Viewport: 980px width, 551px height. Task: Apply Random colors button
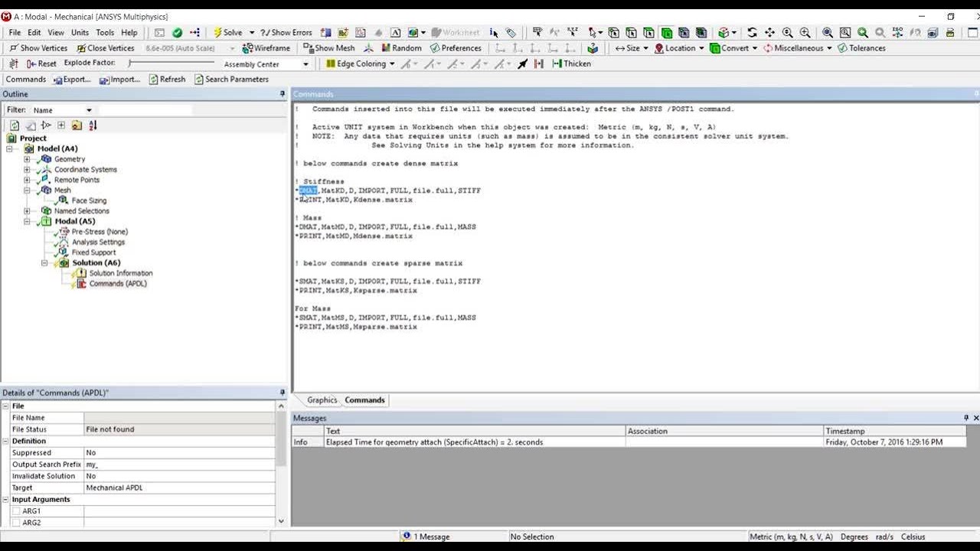[400, 48]
